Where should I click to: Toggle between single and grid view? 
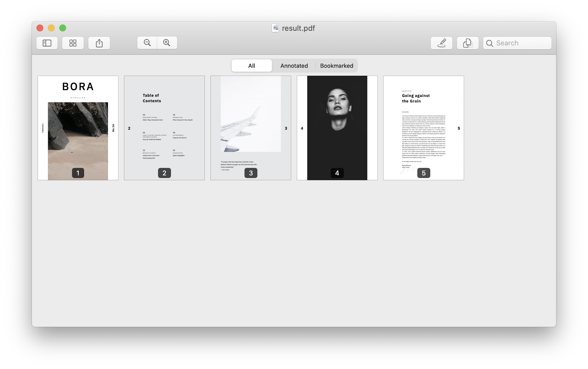pos(73,42)
